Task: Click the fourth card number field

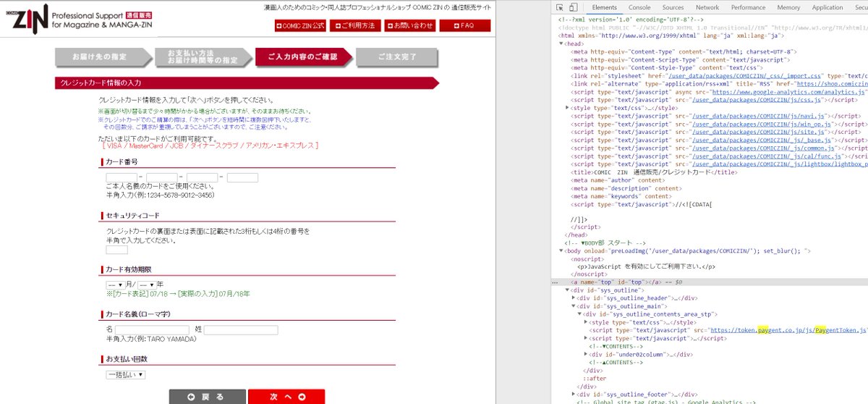Action: pyautogui.click(x=242, y=177)
